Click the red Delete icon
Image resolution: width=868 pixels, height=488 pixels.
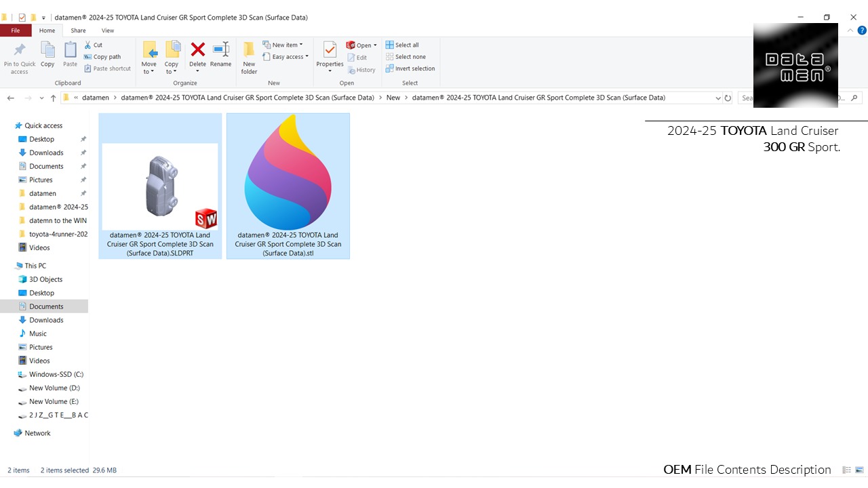click(197, 49)
